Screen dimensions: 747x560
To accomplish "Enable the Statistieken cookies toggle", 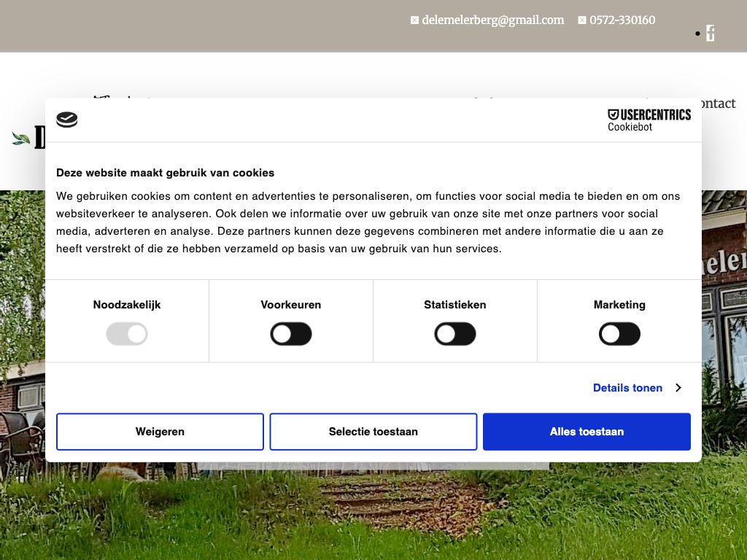I will coord(455,335).
